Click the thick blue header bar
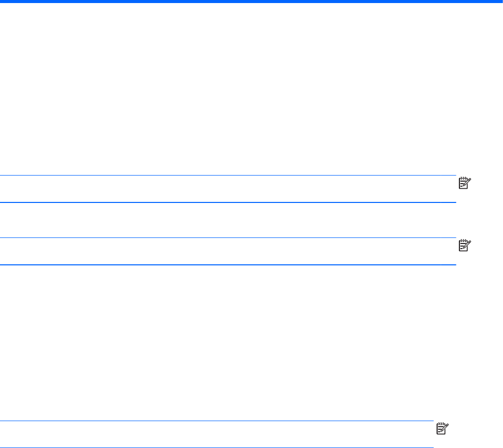 (251, 2)
